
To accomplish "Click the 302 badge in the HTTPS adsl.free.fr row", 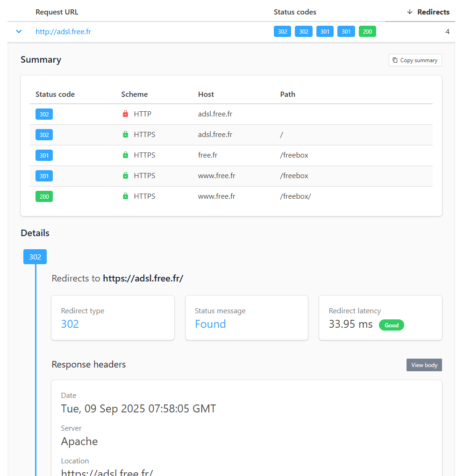I will tap(44, 135).
